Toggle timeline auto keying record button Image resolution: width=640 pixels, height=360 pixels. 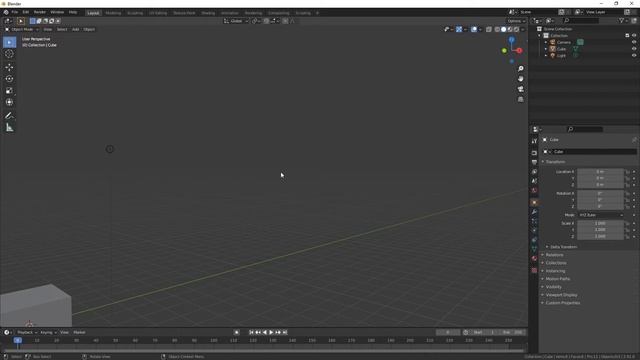click(x=236, y=332)
